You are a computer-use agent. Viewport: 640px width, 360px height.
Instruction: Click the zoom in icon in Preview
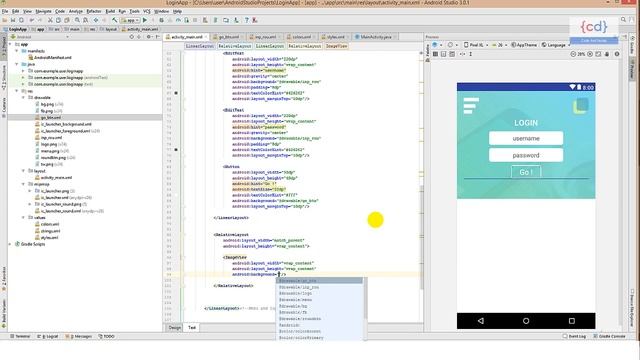coord(590,54)
